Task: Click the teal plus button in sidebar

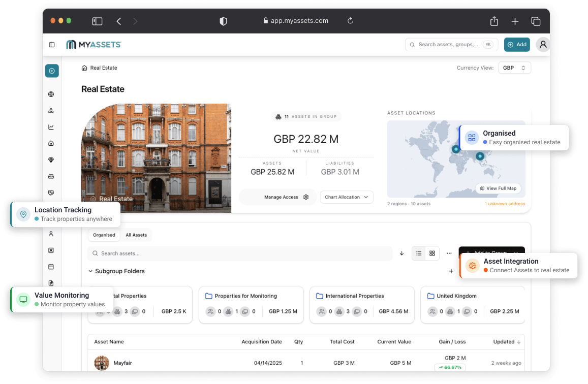Action: [52, 71]
